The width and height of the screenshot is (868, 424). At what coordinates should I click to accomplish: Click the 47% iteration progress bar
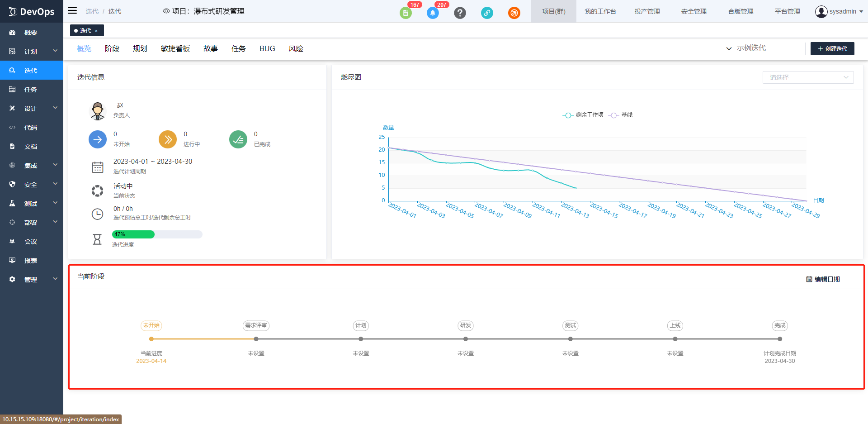[157, 234]
